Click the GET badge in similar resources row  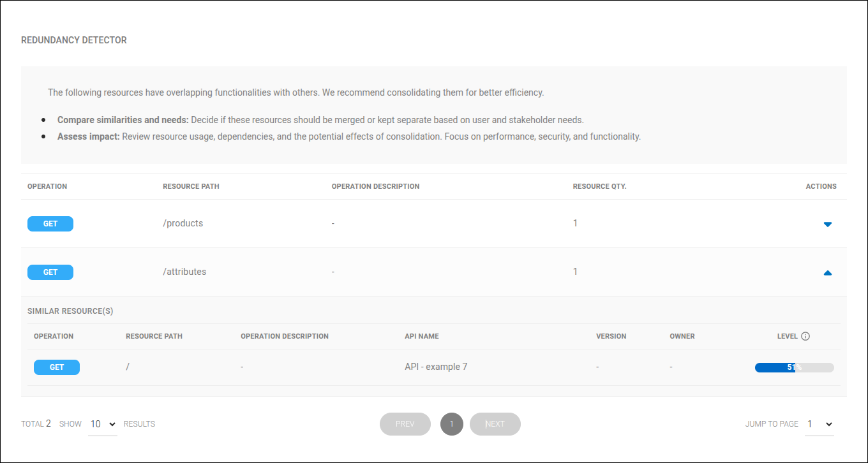pos(56,367)
